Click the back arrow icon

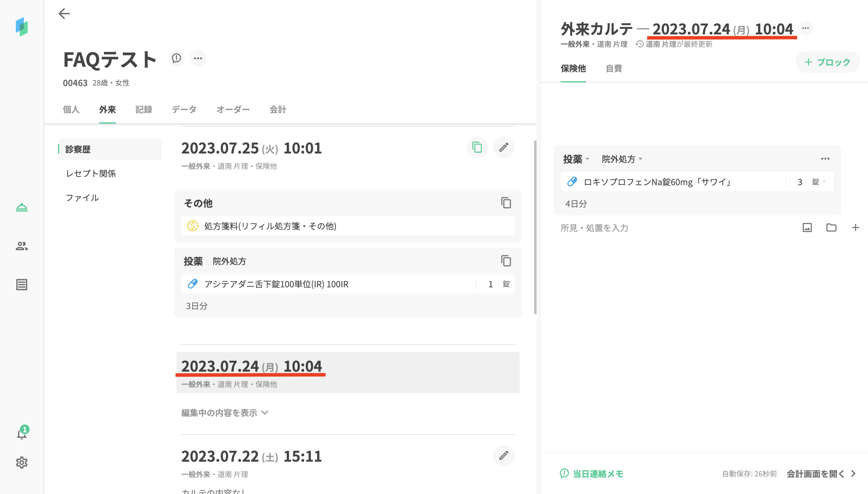[x=64, y=14]
